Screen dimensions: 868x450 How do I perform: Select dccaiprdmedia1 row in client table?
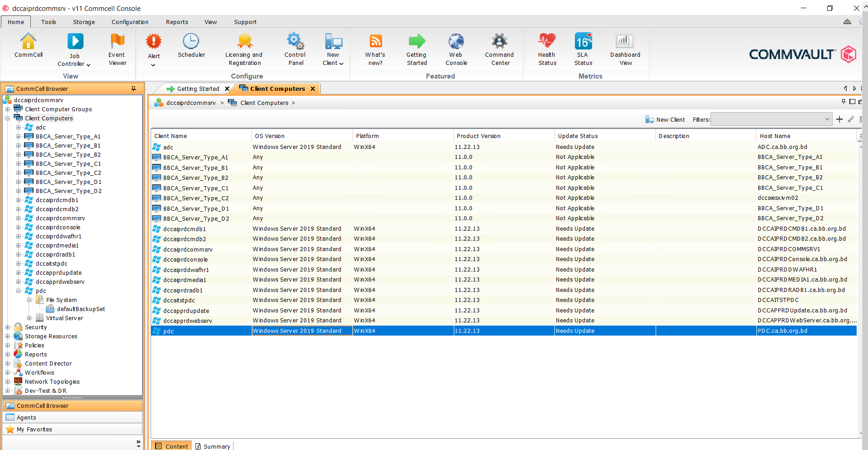[504, 280]
